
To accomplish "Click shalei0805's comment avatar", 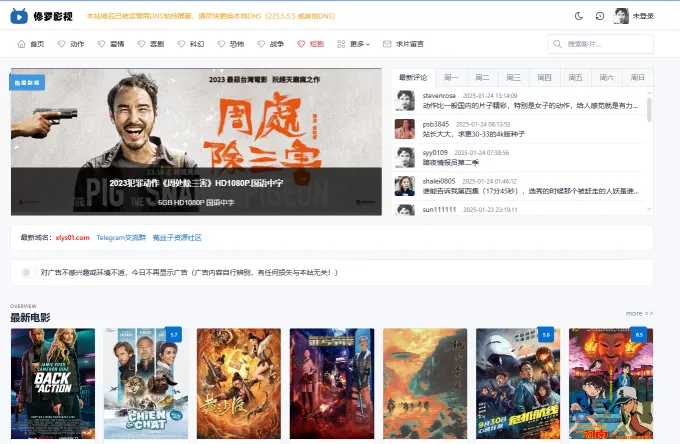I will click(x=405, y=186).
